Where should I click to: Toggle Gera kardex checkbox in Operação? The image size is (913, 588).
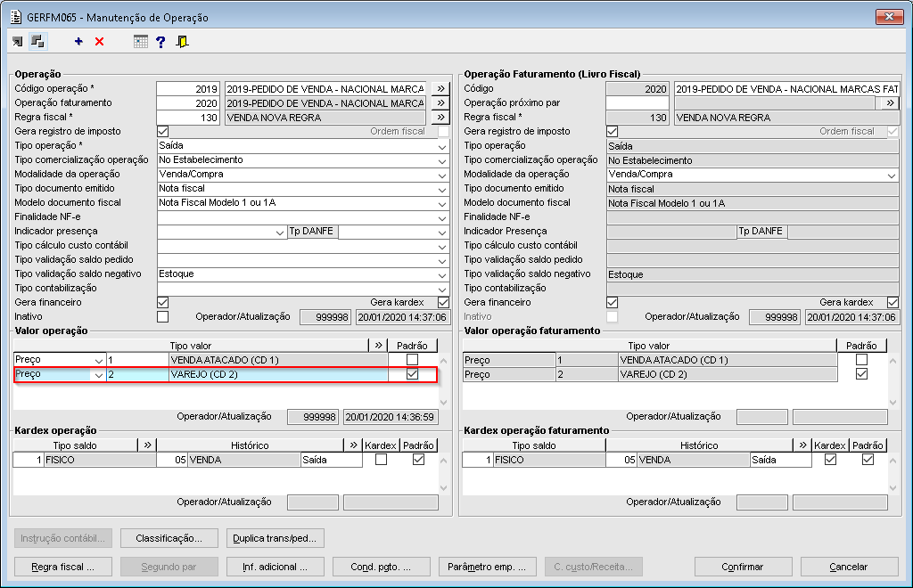(x=444, y=302)
